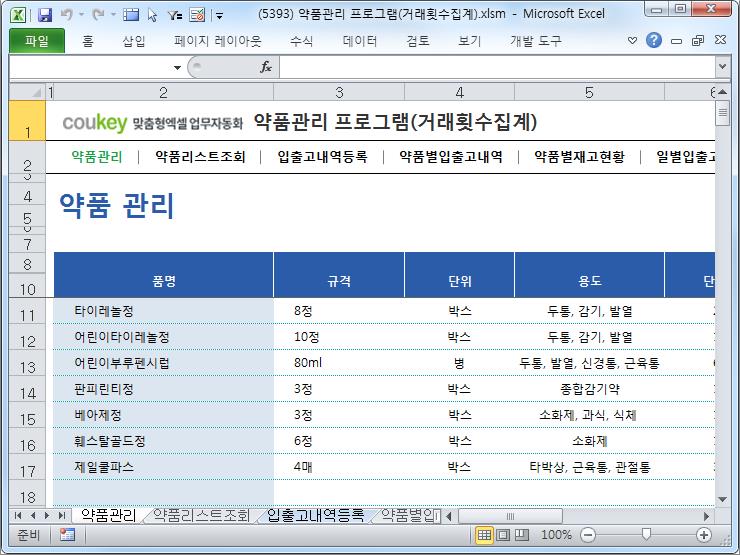
Task: Expand the formula bar chevron
Action: 722,67
